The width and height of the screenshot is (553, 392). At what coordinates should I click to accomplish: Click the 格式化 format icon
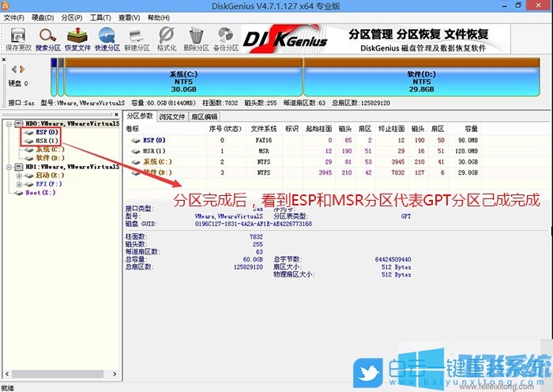(167, 40)
